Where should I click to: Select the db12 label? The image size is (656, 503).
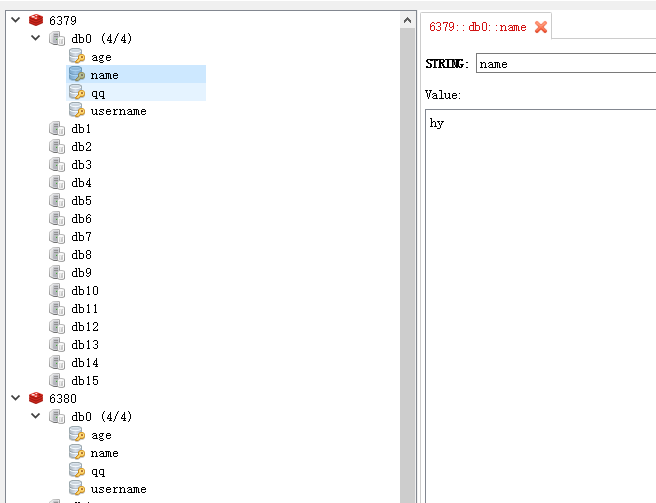[x=85, y=326]
